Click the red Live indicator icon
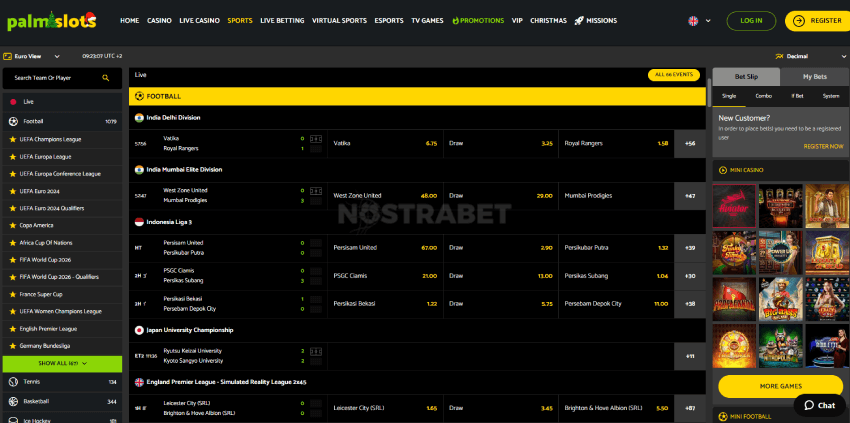 click(x=13, y=102)
